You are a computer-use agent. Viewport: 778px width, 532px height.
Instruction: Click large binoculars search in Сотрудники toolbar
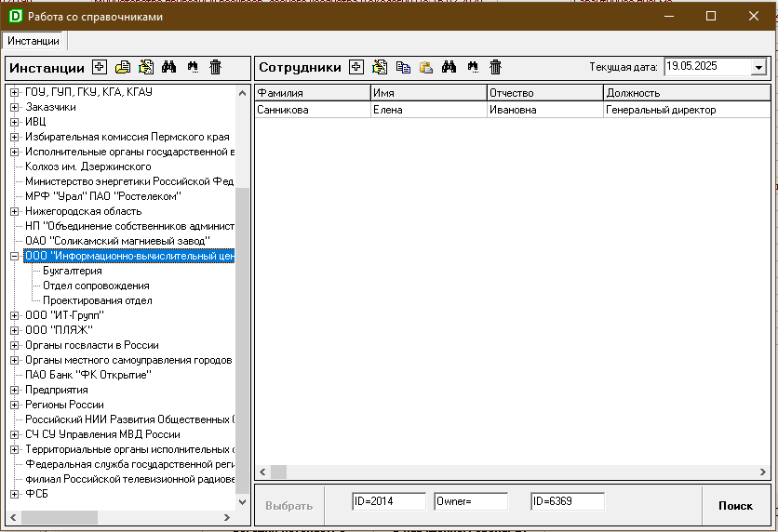point(449,67)
